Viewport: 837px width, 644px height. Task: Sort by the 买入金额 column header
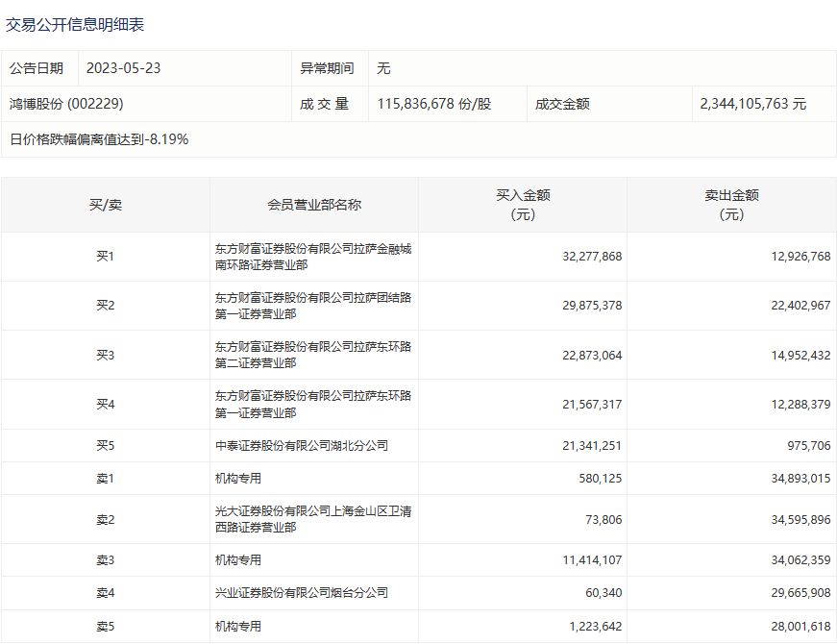click(x=523, y=205)
